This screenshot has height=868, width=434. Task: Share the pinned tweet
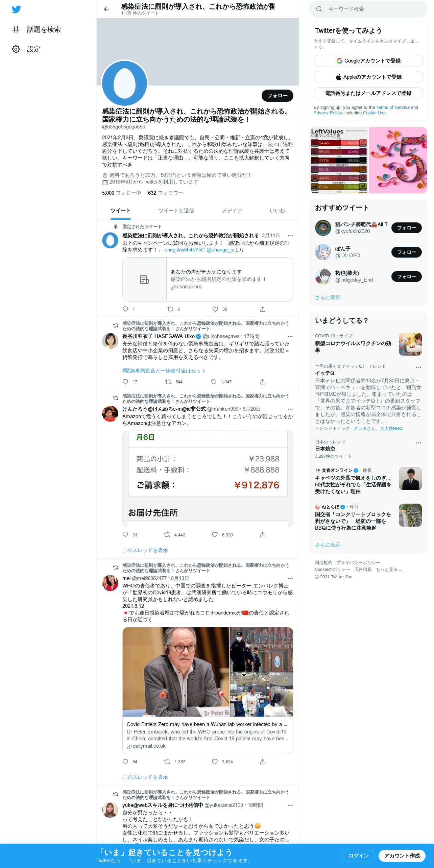(x=263, y=309)
